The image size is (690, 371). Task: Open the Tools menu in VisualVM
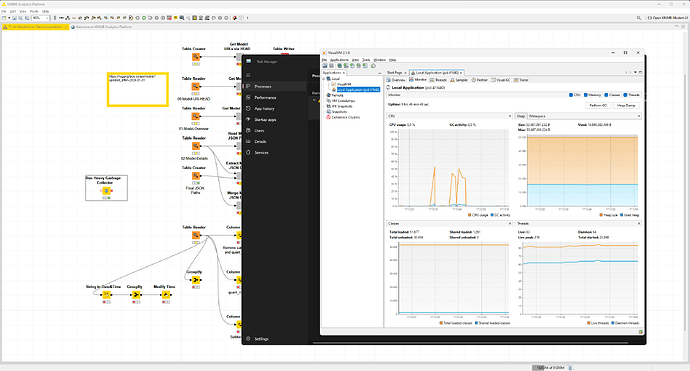pos(366,60)
